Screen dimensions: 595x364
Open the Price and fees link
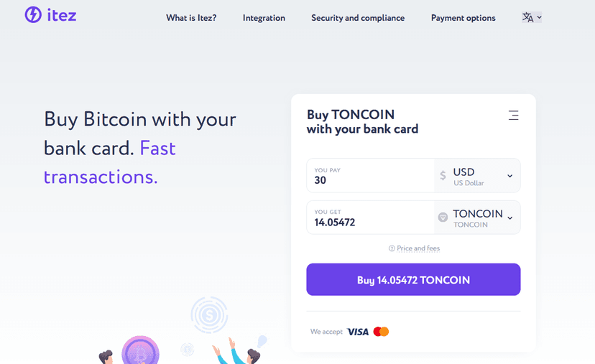tap(418, 248)
